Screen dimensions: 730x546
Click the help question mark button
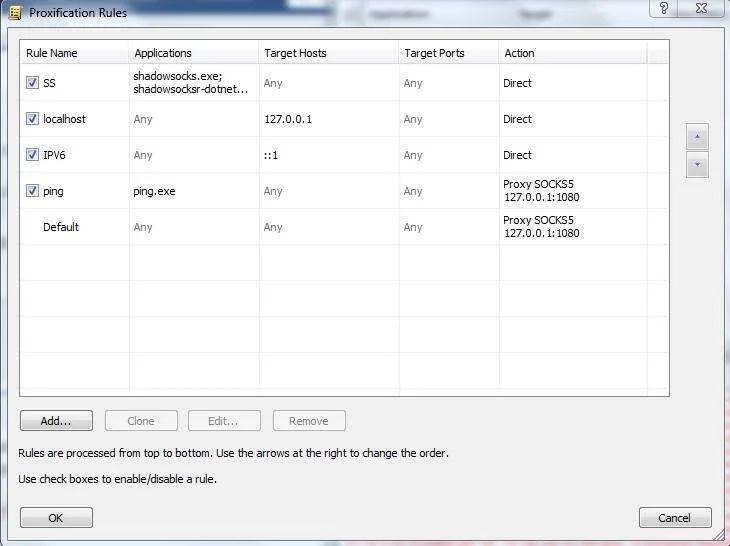click(x=664, y=8)
